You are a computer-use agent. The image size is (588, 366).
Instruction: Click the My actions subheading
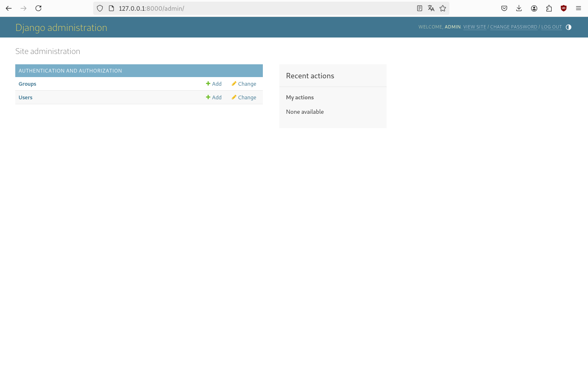(300, 97)
